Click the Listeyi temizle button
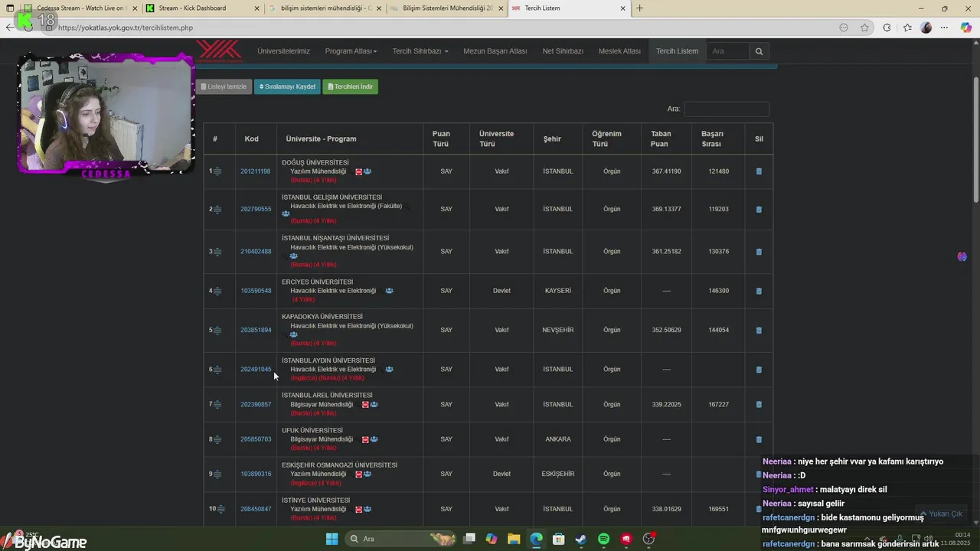Screen dimensions: 980x551 coord(224,86)
